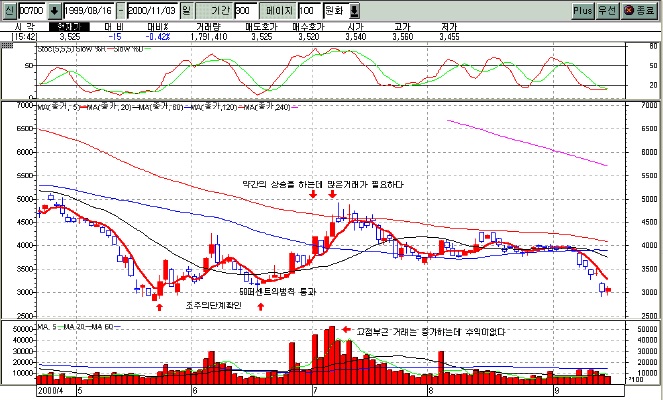Screen dimensions: 663x400
Task: Toggle the 일 daily period button
Action: pos(186,11)
